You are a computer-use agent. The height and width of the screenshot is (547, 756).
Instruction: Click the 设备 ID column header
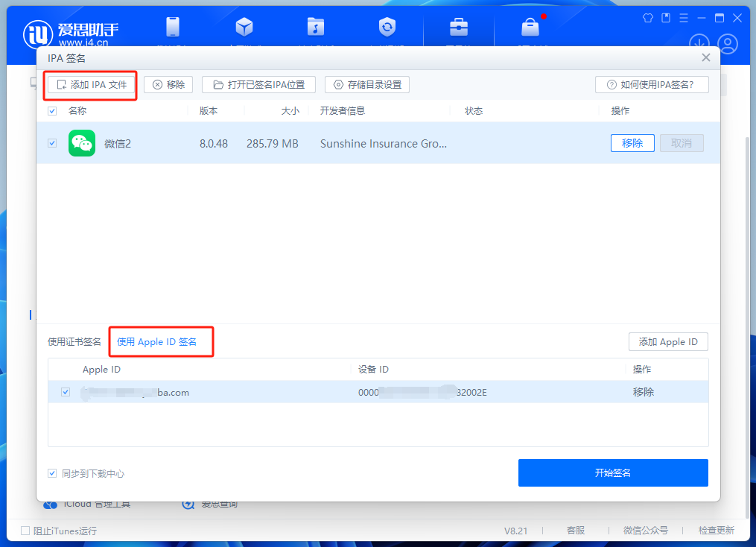tap(373, 370)
